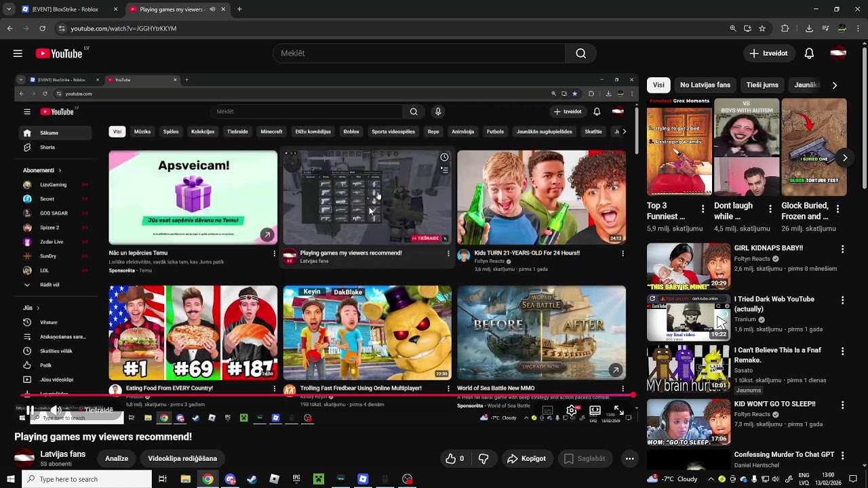Viewport: 868px width, 488px height.
Task: Click the Windows Start button
Action: 11,479
